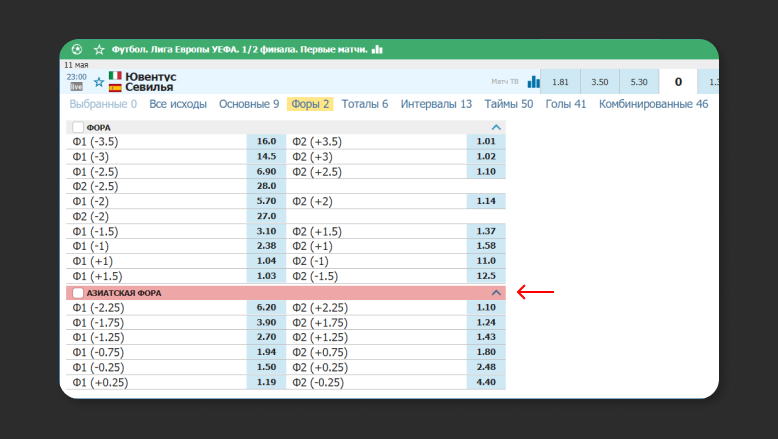Tick the ФОРА section checkbox
Viewport: 778px width, 439px height.
click(78, 128)
